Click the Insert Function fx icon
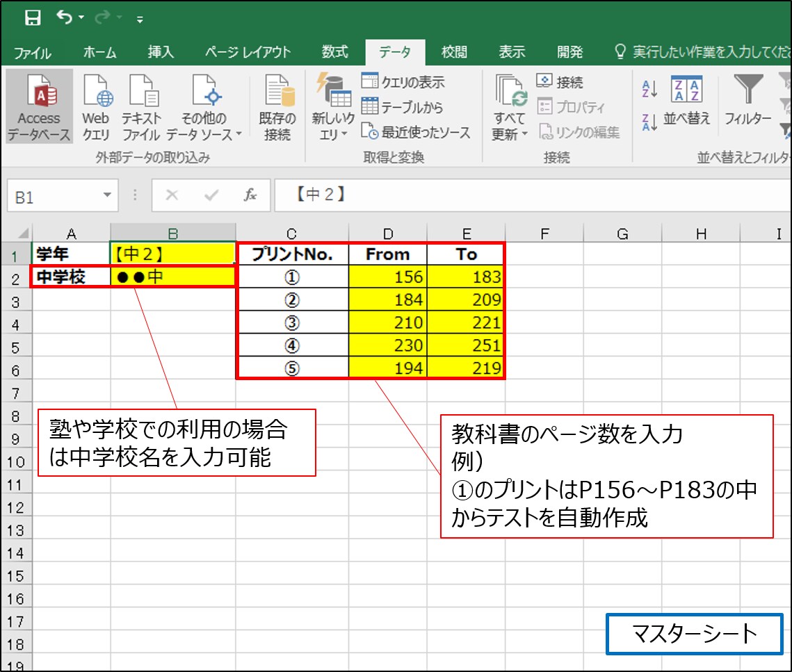The width and height of the screenshot is (792, 672). [x=250, y=195]
